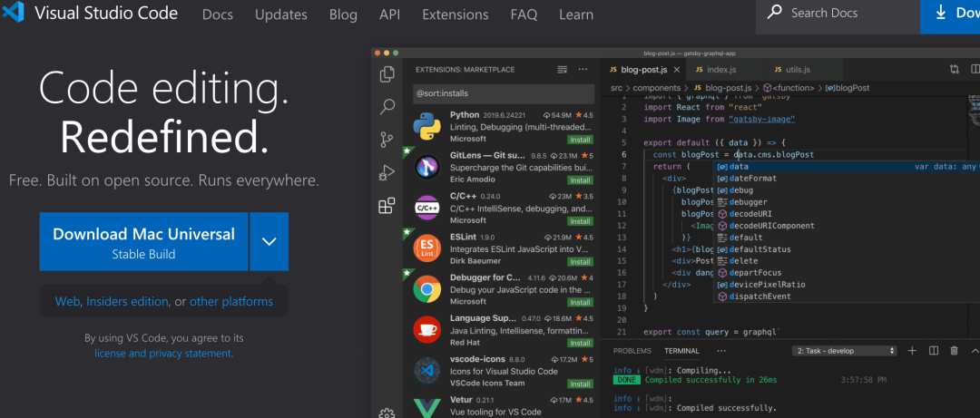Click blogPost at the breadcrumb end
The height and width of the screenshot is (418, 980).
(x=852, y=88)
